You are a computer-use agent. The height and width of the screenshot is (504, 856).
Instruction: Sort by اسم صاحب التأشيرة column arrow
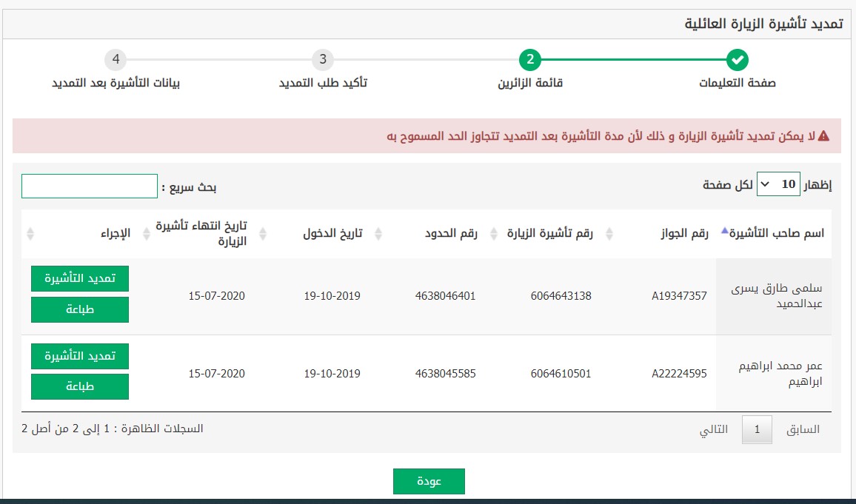pyautogui.click(x=724, y=231)
